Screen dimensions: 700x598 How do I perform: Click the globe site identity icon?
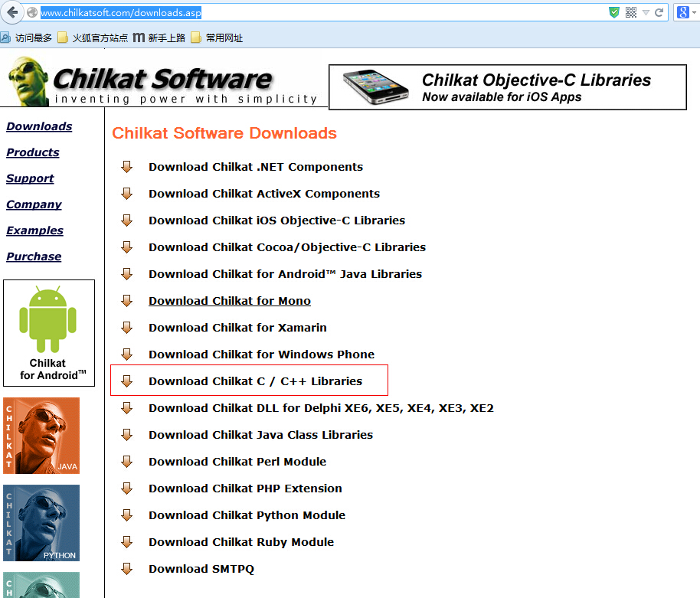tap(32, 12)
